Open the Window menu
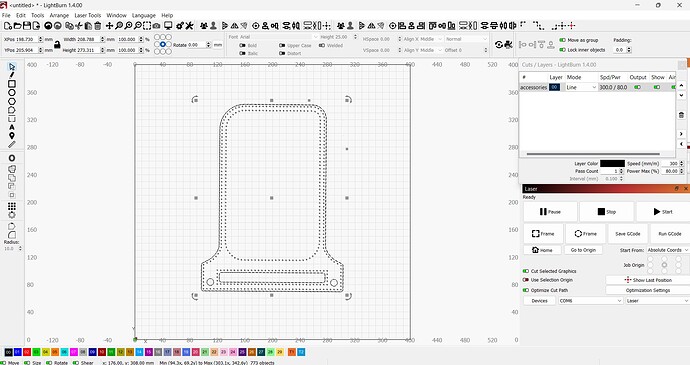The height and width of the screenshot is (365, 690). click(x=116, y=15)
